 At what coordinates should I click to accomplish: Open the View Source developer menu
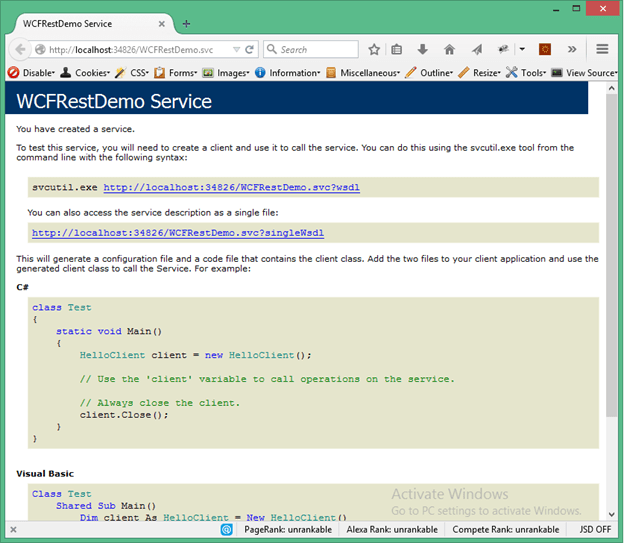point(584,73)
